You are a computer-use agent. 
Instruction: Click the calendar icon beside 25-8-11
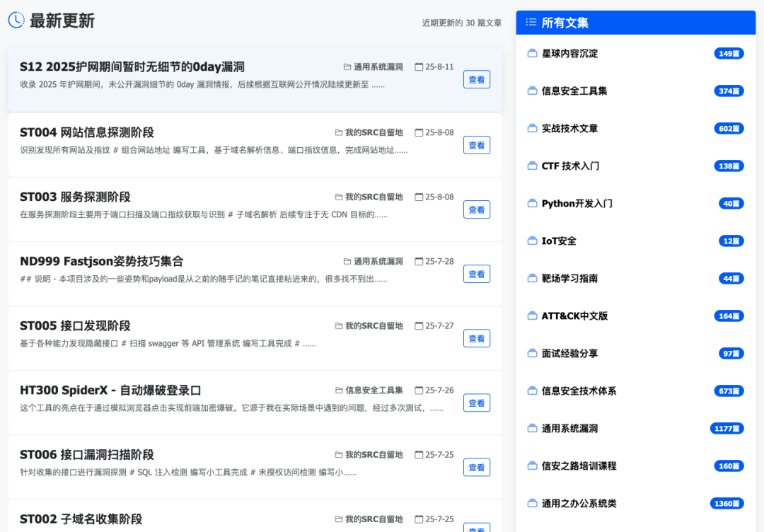click(419, 66)
